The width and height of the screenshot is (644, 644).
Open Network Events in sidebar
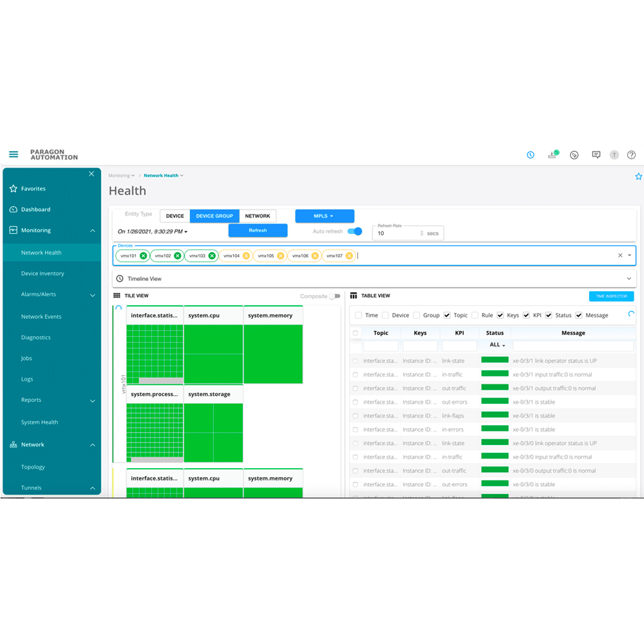pos(41,317)
